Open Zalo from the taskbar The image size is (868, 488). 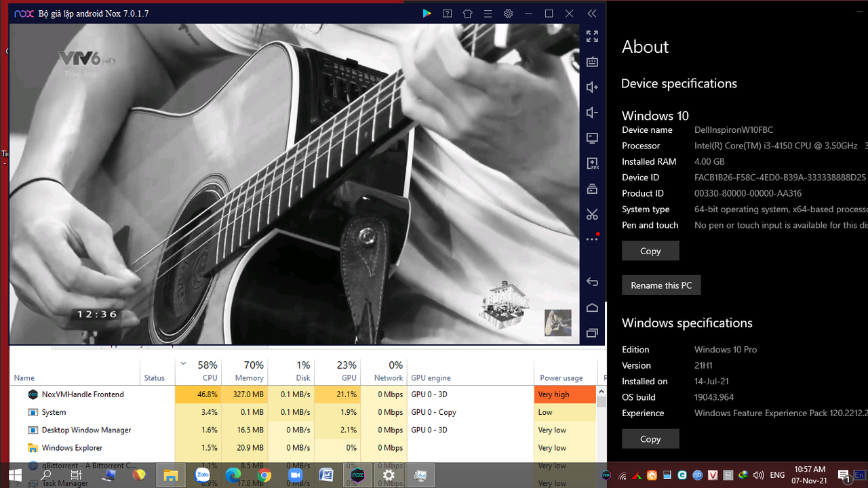click(x=202, y=475)
